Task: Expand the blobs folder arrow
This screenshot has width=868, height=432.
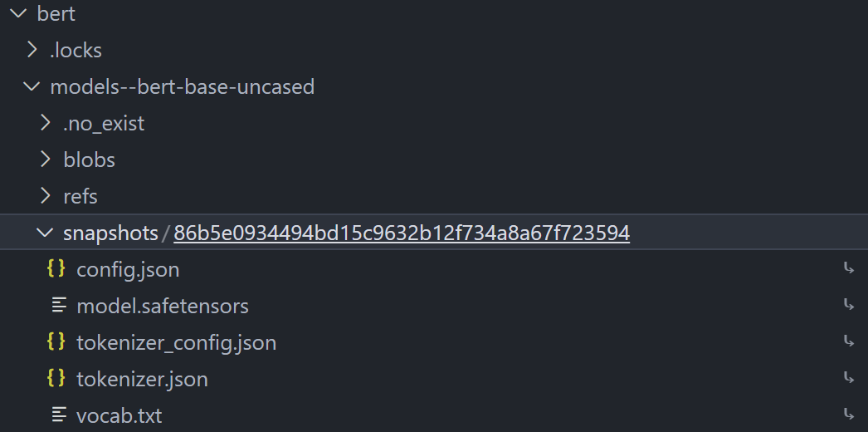Action: tap(46, 160)
